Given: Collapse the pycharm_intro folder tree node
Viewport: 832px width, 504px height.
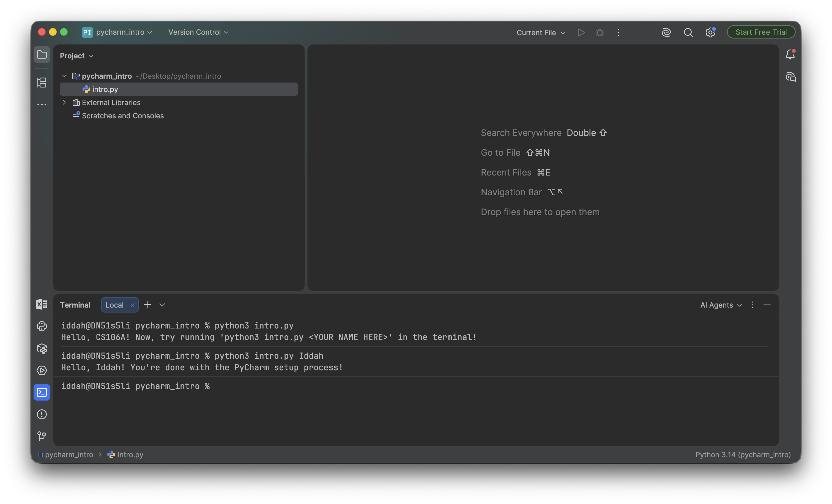Looking at the screenshot, I should point(64,76).
